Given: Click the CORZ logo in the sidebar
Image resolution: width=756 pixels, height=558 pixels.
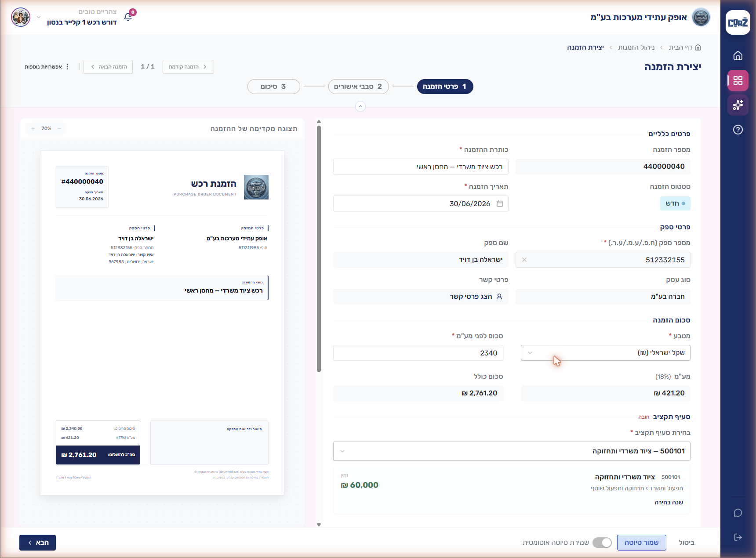Looking at the screenshot, I should tap(738, 22).
